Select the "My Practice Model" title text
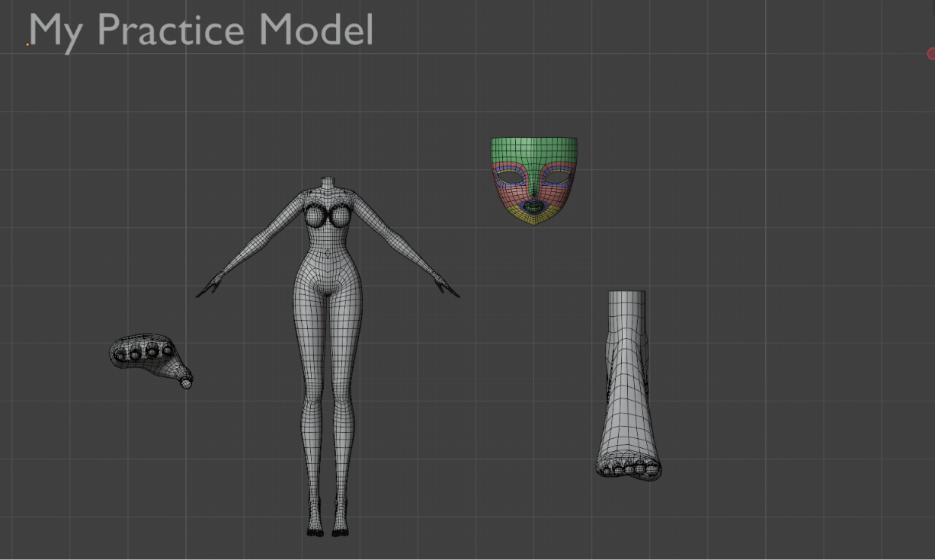 tap(201, 30)
